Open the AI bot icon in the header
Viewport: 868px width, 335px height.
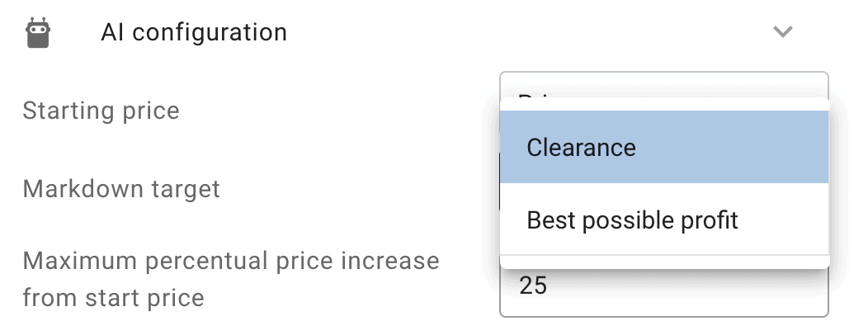click(x=38, y=33)
